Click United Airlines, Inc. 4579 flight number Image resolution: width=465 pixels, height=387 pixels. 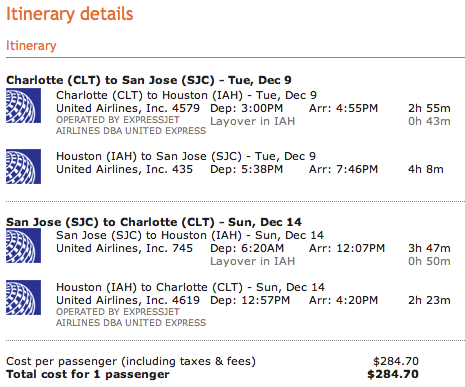[x=128, y=108]
